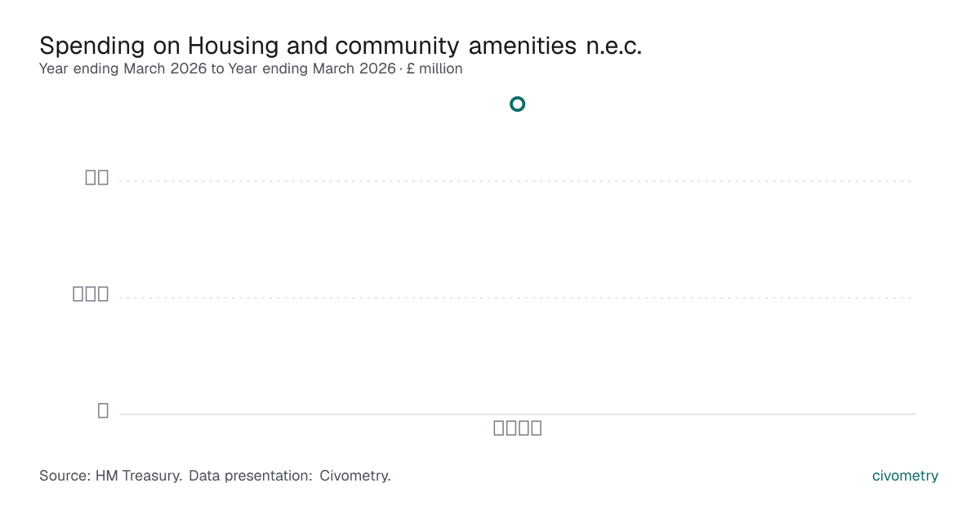
Task: Click the '£ million' unit in the subtitle
Action: pos(434,69)
